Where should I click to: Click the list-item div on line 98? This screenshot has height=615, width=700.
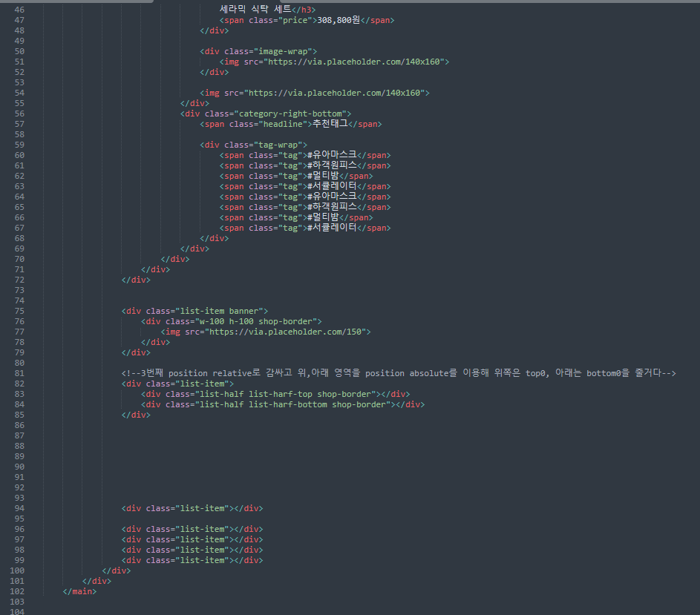[192, 550]
